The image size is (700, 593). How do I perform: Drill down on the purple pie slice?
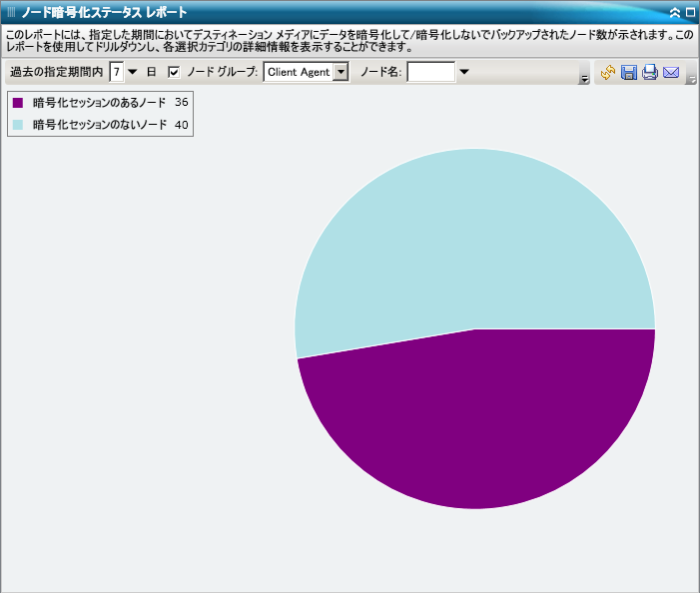click(479, 429)
